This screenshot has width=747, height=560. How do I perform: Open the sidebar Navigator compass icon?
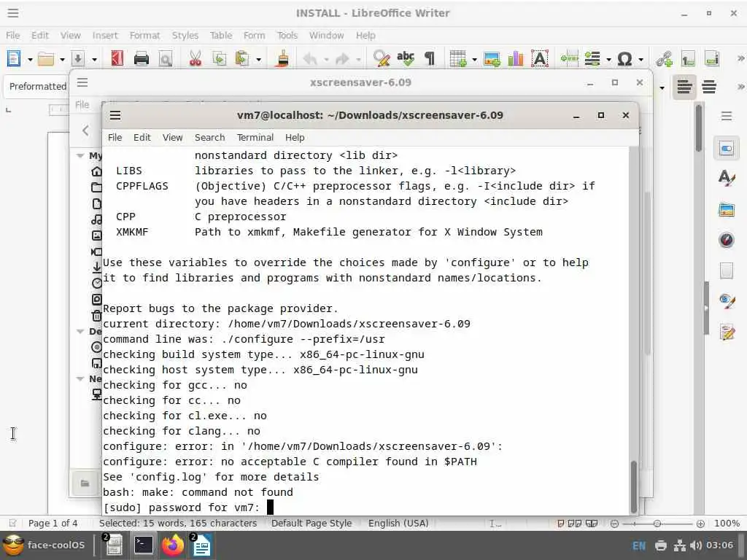[726, 239]
